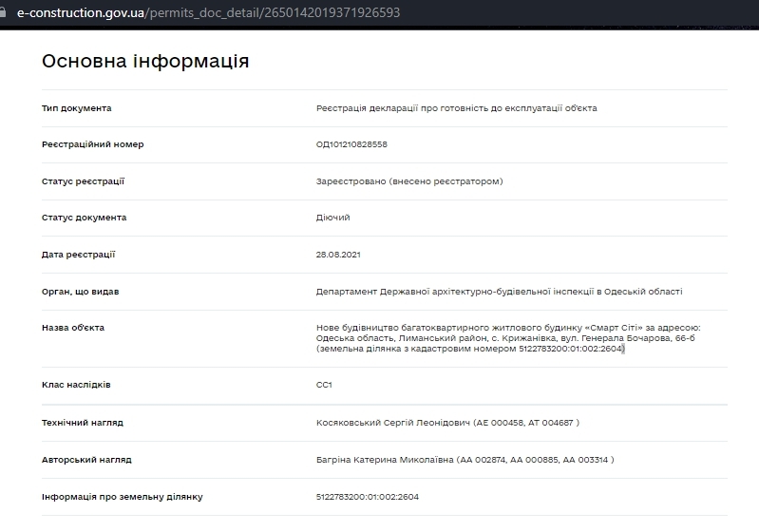
Task: Click the 'Статус реєстрації' label
Action: (x=83, y=181)
